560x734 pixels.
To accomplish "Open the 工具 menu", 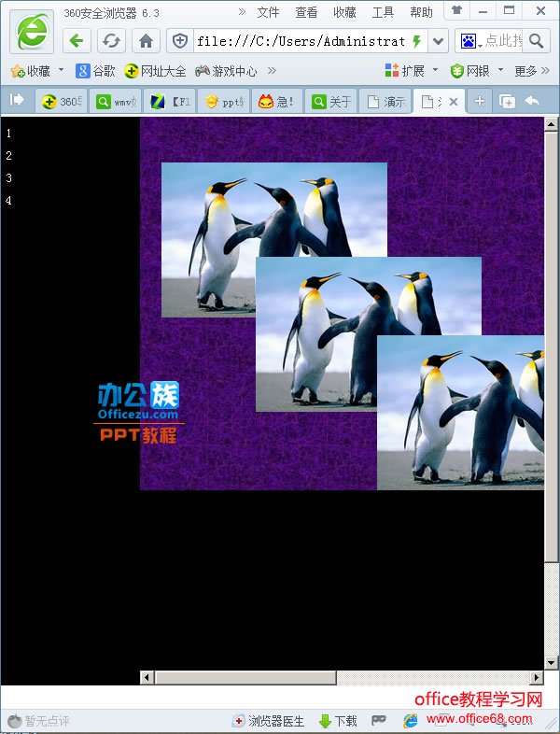I will (383, 12).
